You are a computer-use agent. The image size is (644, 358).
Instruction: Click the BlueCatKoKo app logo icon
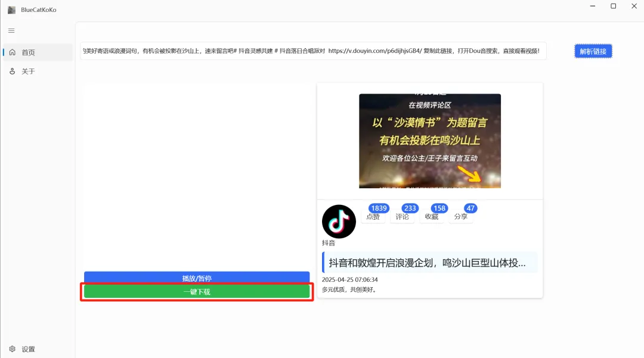point(11,10)
